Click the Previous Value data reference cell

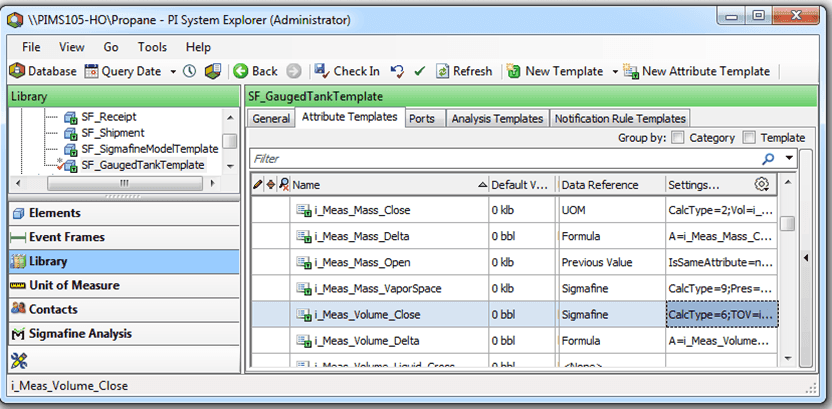pos(612,263)
